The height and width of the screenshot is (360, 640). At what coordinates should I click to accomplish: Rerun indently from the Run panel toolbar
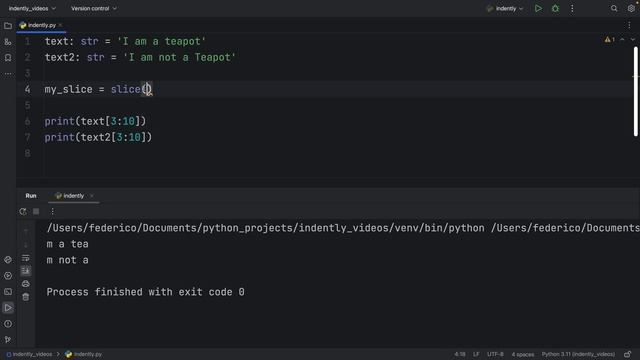(x=23, y=211)
